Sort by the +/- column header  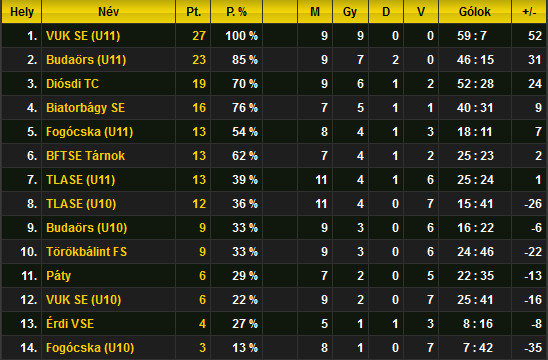tap(529, 12)
